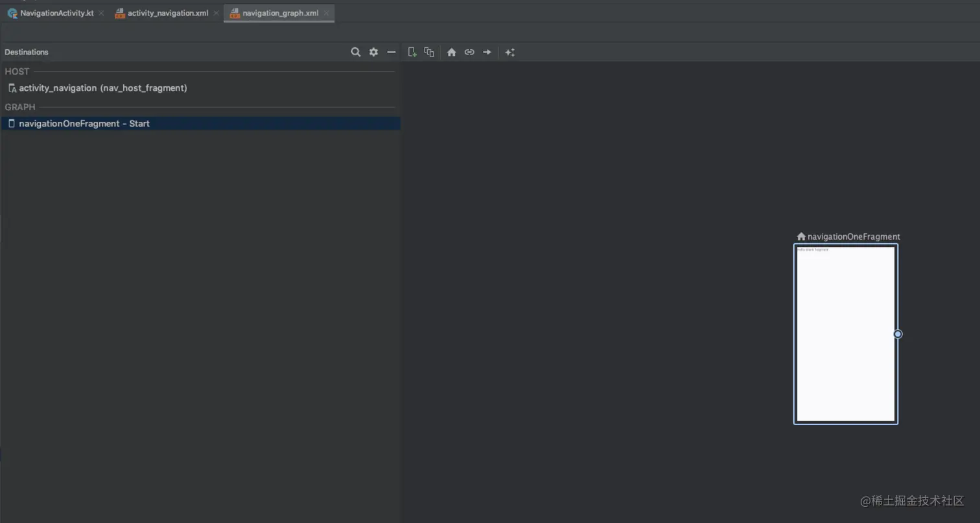Close the NavigationActivity.kt tab
The image size is (980, 523).
(x=101, y=13)
